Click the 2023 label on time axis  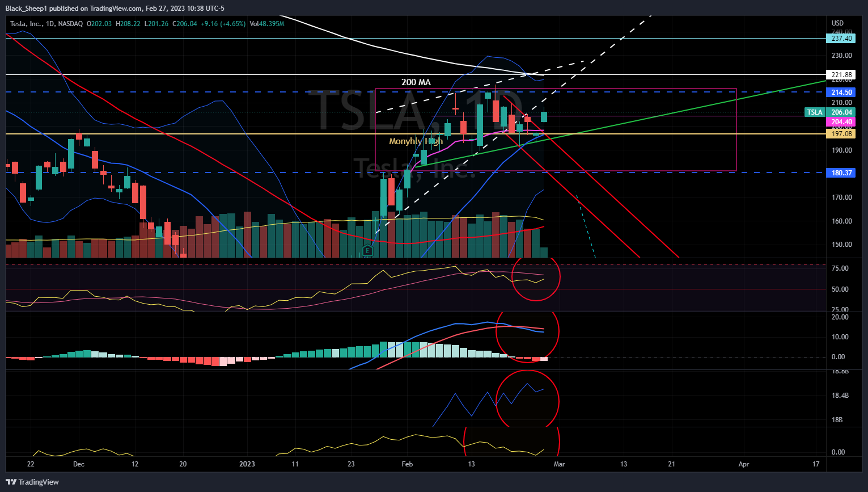247,464
